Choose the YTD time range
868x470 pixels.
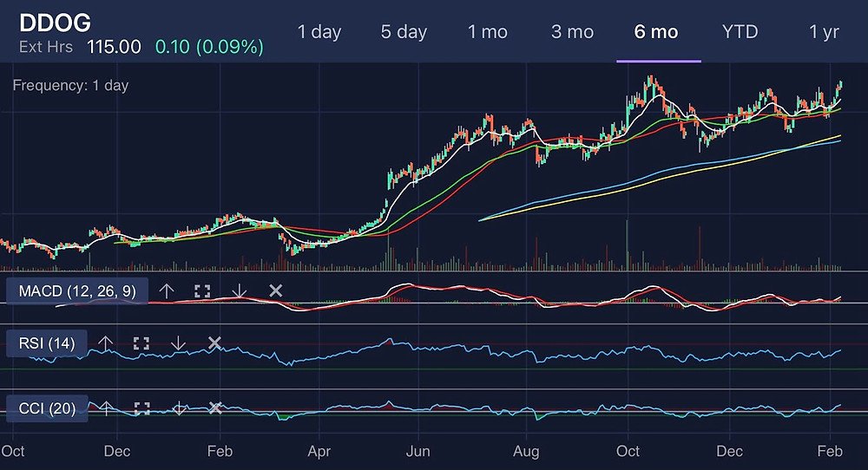740,32
